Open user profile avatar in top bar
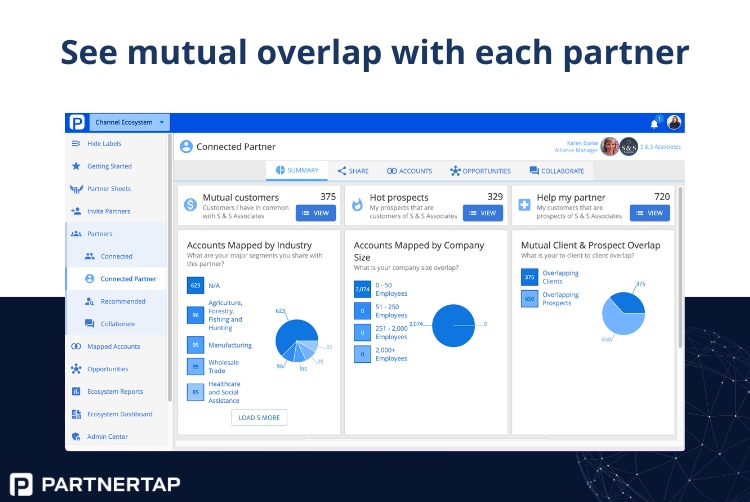The height and width of the screenshot is (502, 750). [x=674, y=122]
